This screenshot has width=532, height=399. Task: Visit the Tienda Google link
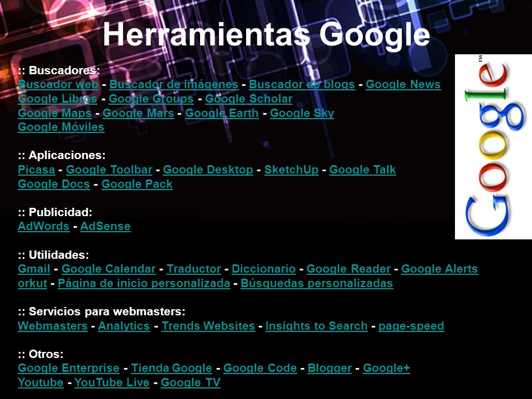(x=171, y=368)
